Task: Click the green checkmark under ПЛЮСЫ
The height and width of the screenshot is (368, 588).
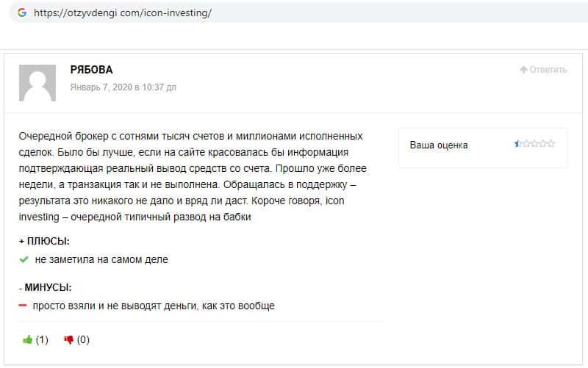Action: point(24,259)
